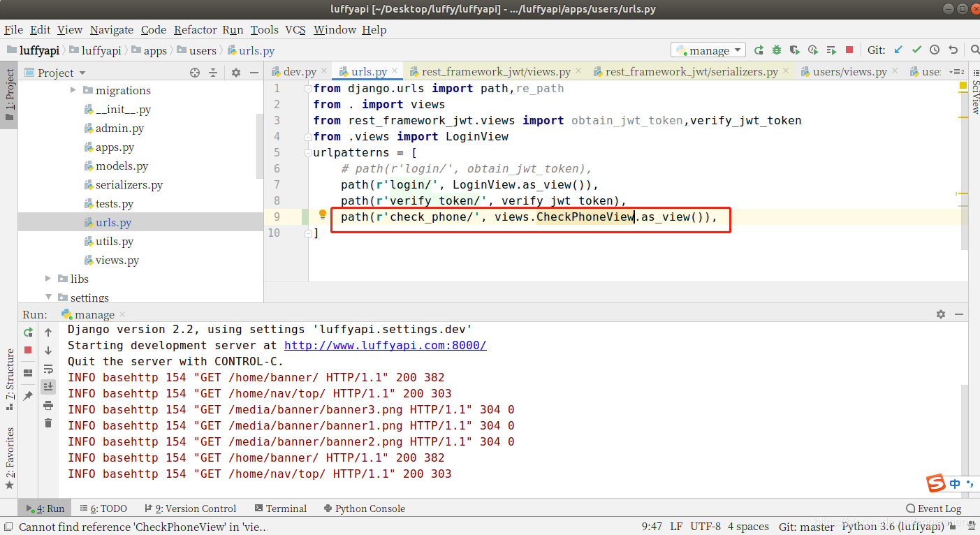Open the File menu
This screenshot has width=980, height=535.
point(14,30)
